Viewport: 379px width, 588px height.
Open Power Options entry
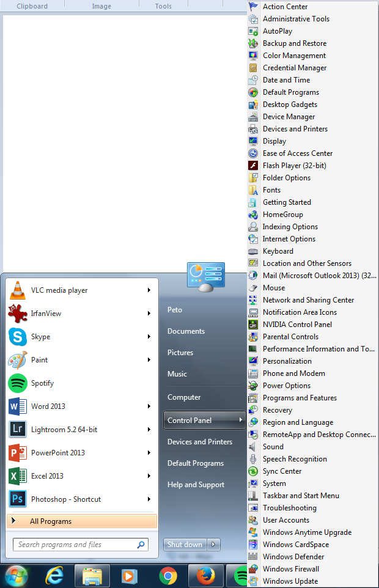click(x=312, y=386)
